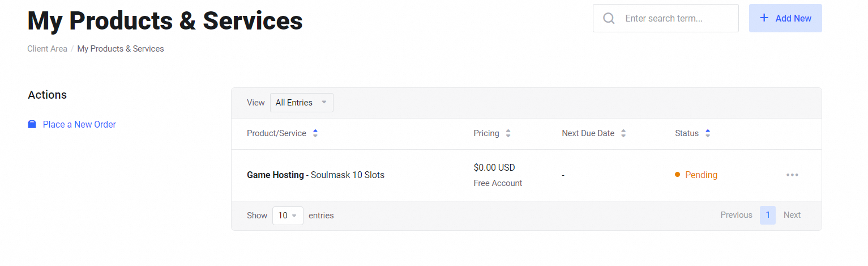The width and height of the screenshot is (868, 266).
Task: Select page 1 in pagination
Action: [767, 215]
